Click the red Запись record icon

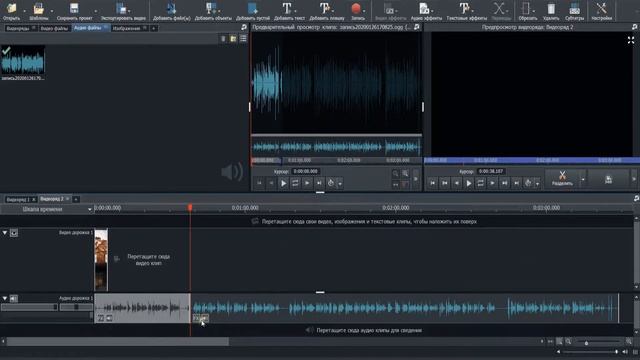(356, 9)
